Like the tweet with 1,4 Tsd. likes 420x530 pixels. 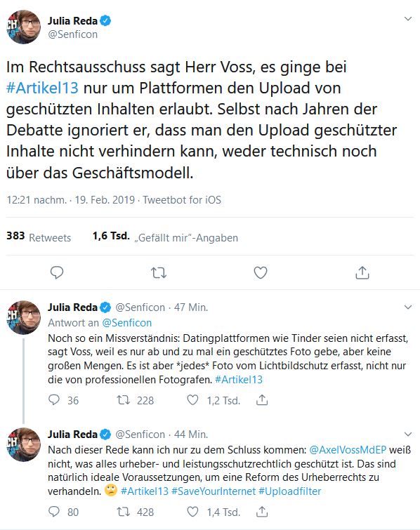(x=192, y=512)
